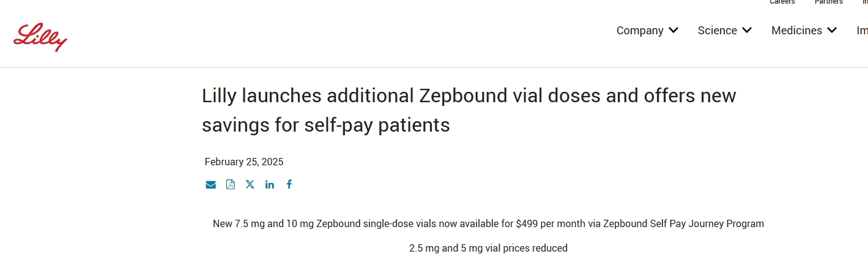Viewport: 868px width, 262px height.
Task: Open the Company menu label
Action: (640, 31)
